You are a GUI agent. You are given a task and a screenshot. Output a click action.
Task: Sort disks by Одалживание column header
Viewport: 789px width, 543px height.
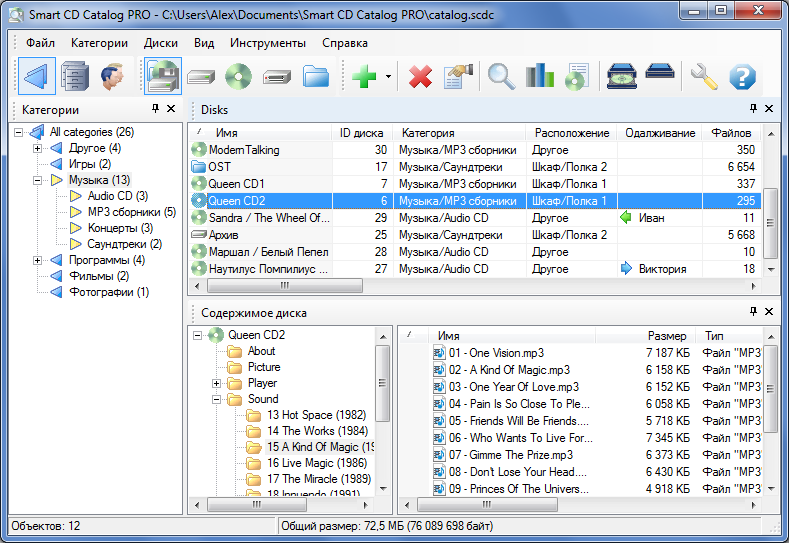click(660, 133)
